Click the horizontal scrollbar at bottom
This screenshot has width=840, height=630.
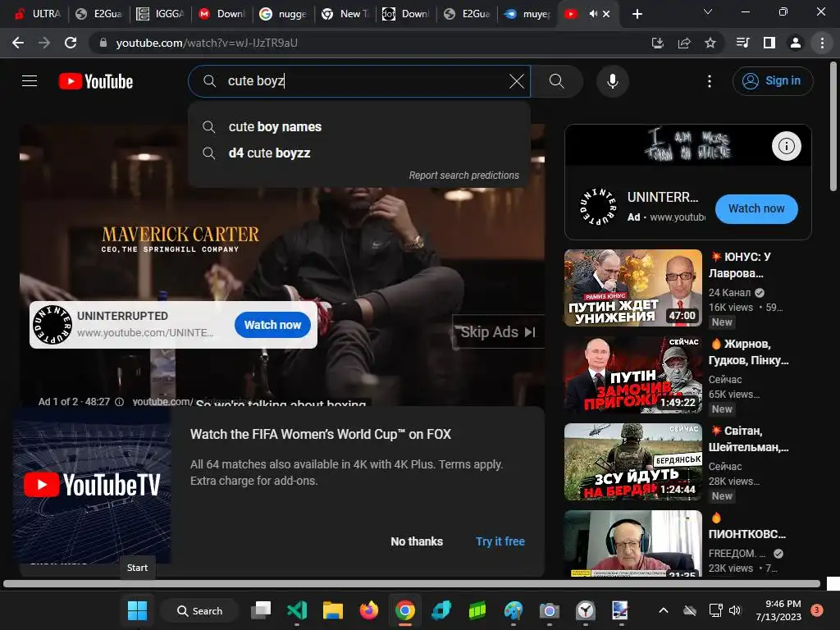(412, 584)
